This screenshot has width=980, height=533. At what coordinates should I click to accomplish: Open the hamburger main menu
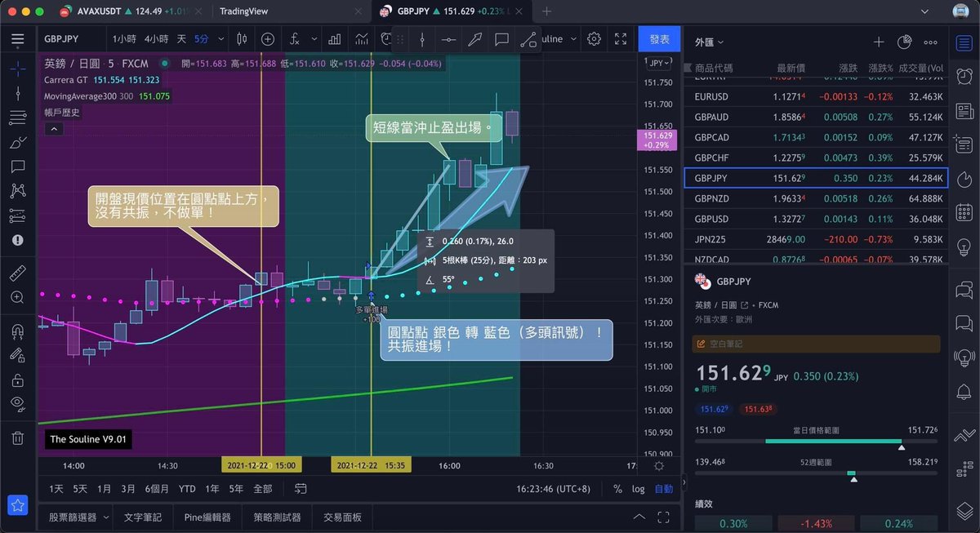click(x=18, y=38)
